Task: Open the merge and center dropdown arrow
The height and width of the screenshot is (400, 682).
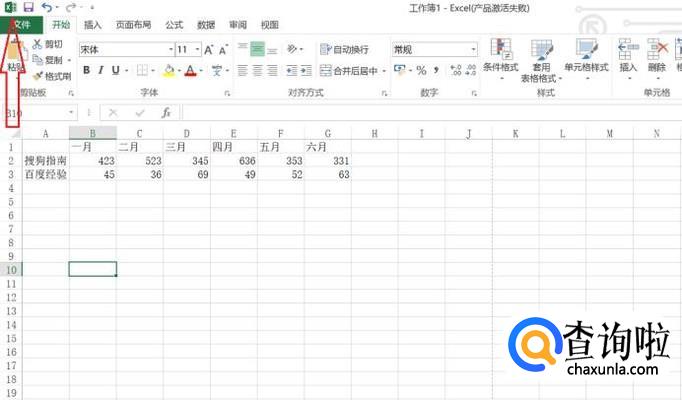Action: (x=384, y=71)
